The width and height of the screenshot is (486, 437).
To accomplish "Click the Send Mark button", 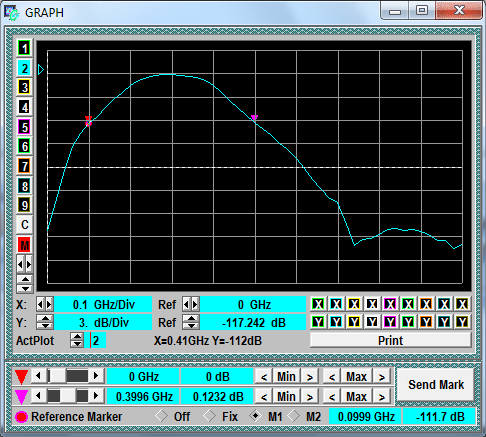I will click(x=435, y=385).
